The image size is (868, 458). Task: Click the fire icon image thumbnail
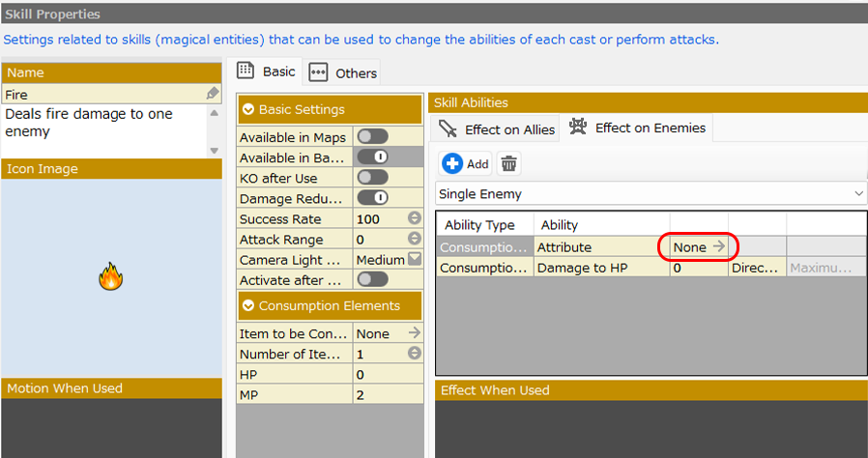click(x=111, y=278)
